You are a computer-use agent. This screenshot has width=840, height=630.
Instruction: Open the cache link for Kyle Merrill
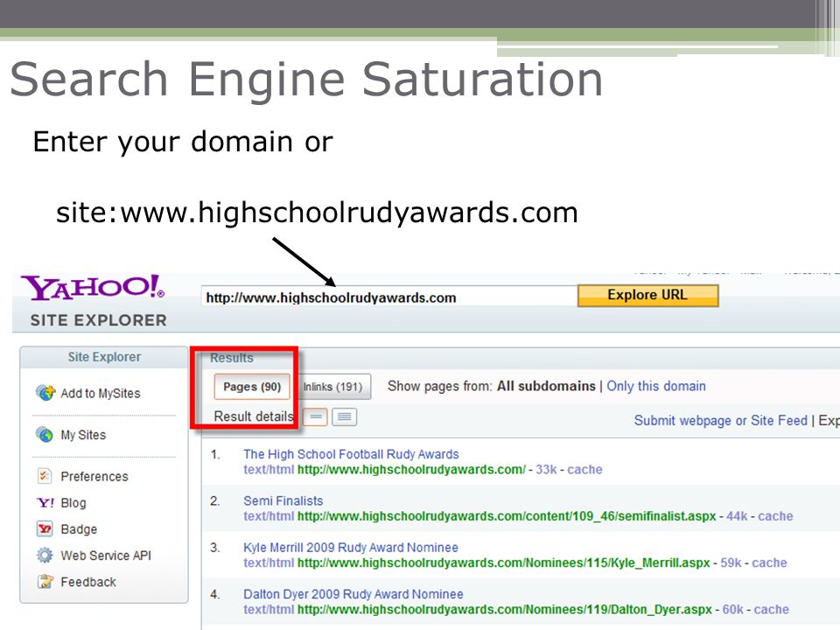[x=769, y=563]
